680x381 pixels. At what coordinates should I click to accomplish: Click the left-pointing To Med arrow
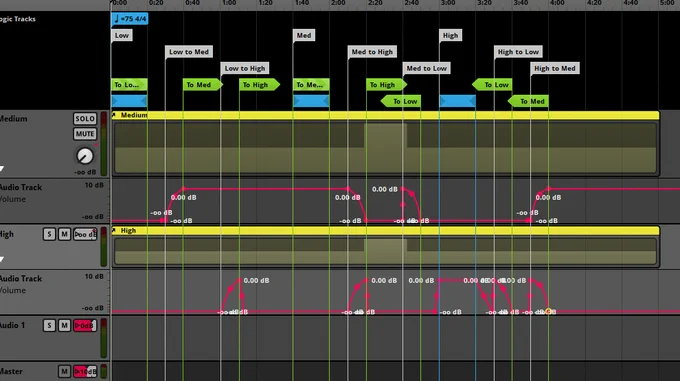point(528,101)
